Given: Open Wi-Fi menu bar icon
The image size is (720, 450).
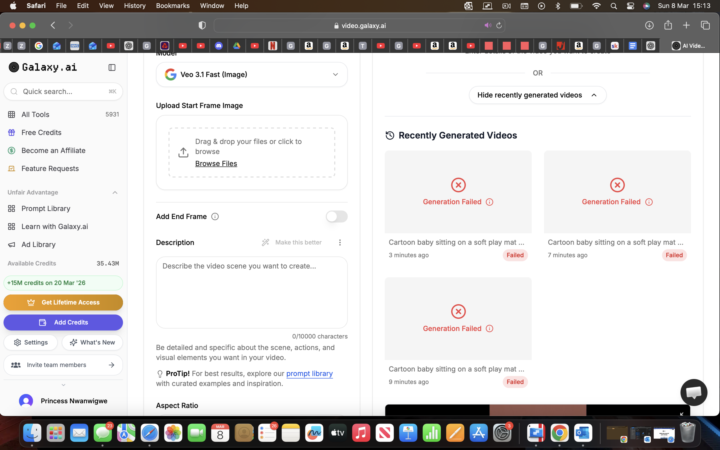Looking at the screenshot, I should point(596,6).
